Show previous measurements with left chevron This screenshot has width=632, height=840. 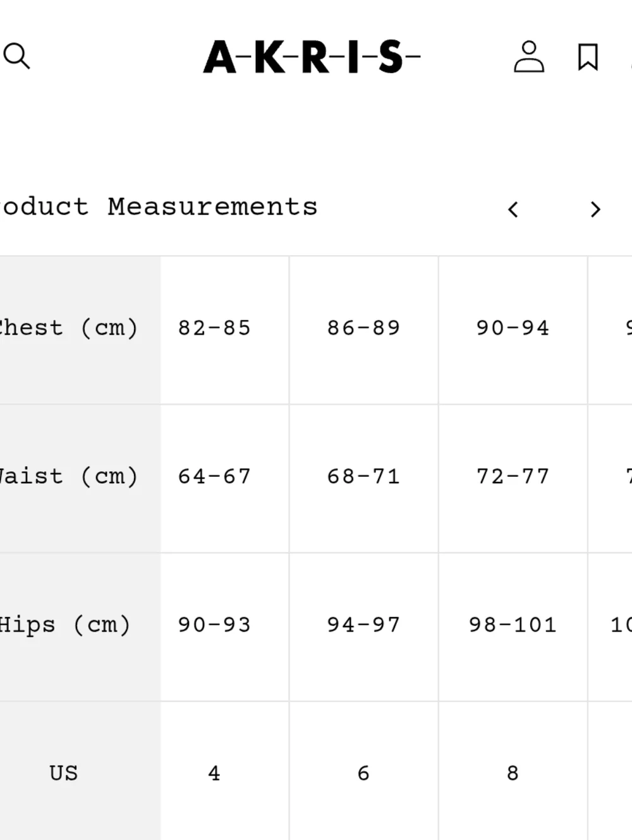tap(513, 209)
